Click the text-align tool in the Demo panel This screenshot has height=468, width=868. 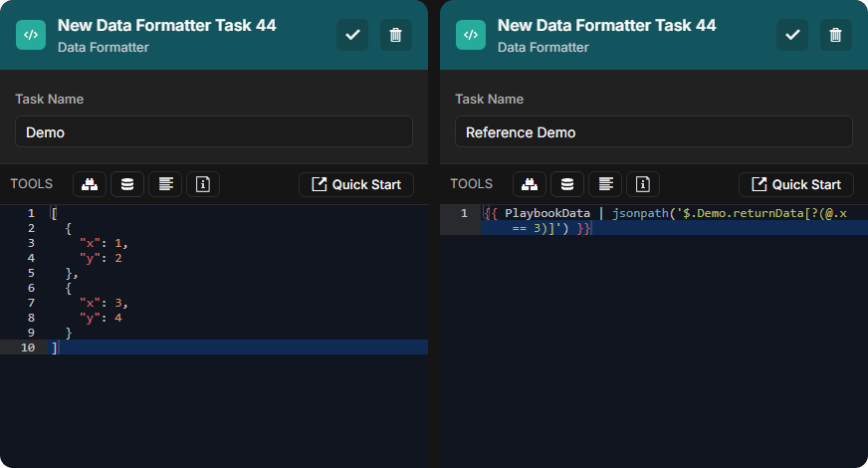click(x=165, y=184)
